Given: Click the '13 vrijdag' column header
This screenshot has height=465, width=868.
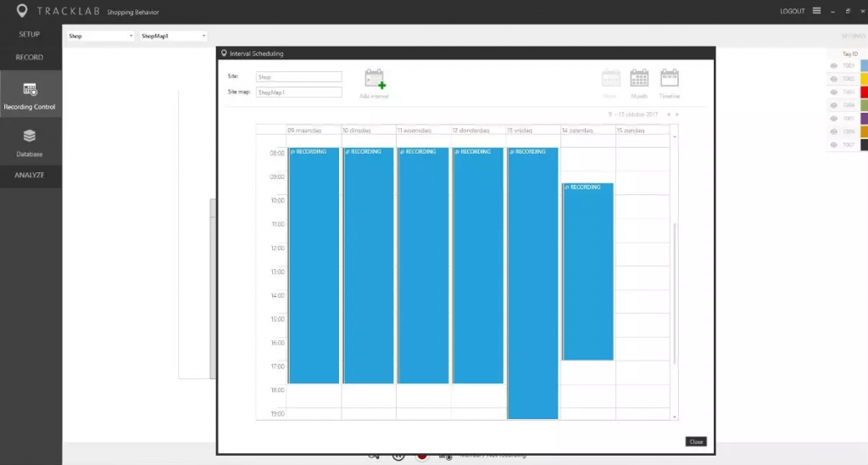Looking at the screenshot, I should (x=520, y=131).
